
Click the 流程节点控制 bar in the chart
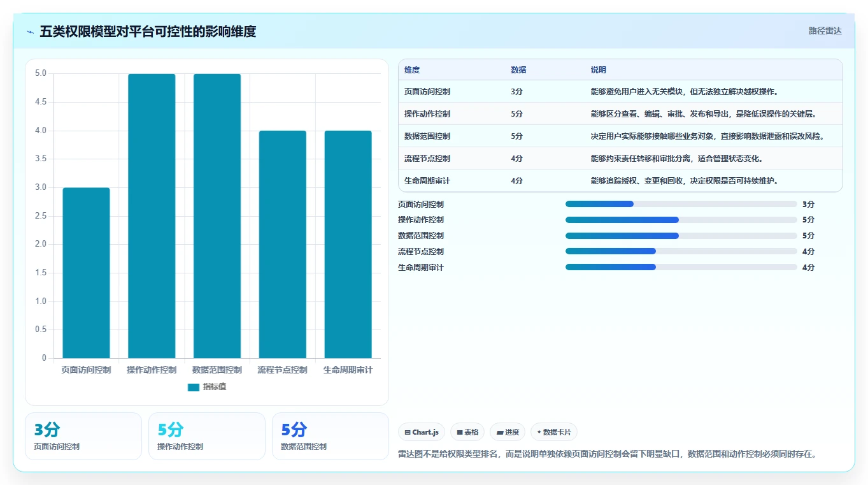(x=283, y=244)
